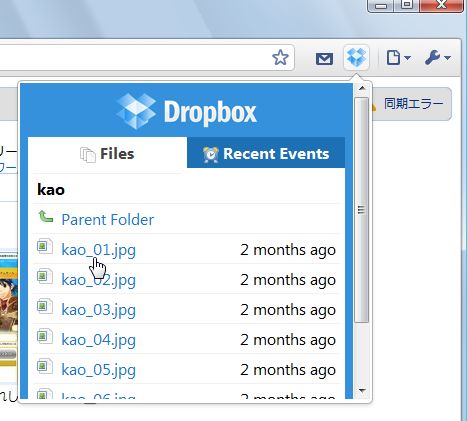Click the popup scrollbar down arrow
This screenshot has height=421, width=467.
click(x=362, y=390)
